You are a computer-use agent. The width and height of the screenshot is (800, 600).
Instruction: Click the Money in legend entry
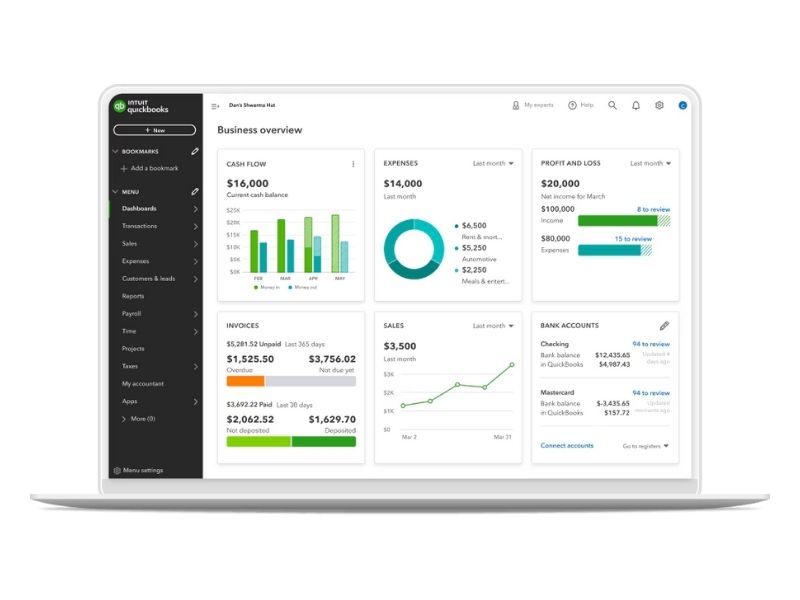[266, 287]
